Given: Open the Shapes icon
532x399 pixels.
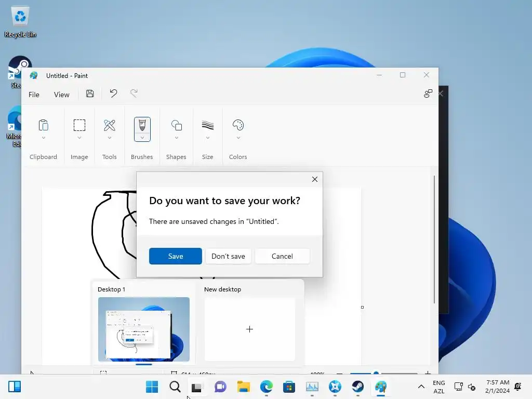Looking at the screenshot, I should [177, 125].
